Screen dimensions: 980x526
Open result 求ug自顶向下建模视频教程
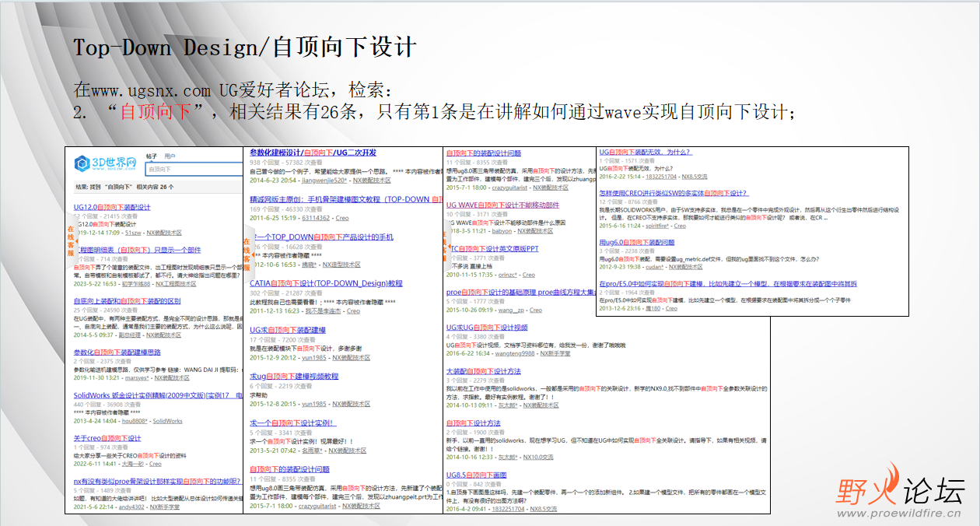point(294,376)
